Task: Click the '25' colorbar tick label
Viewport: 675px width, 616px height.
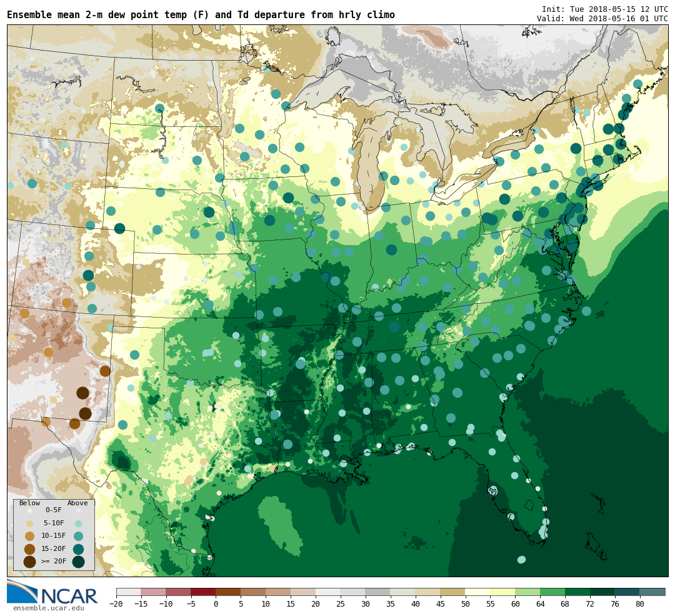Action: pos(341,604)
